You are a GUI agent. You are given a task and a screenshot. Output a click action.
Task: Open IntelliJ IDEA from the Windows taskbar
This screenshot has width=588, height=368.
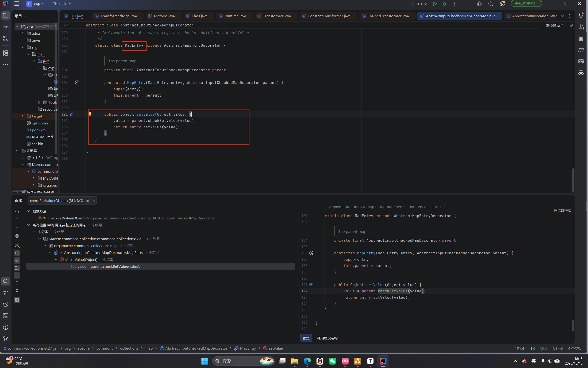click(x=383, y=361)
